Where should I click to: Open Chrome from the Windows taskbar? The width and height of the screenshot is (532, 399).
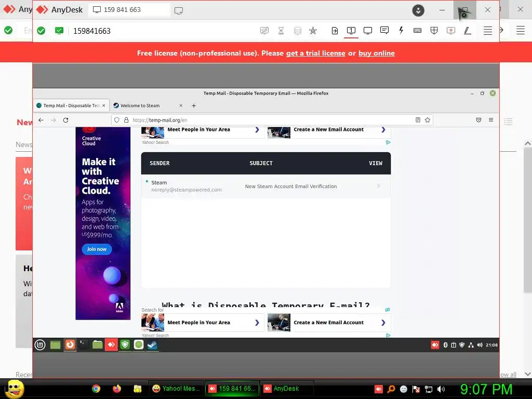(96, 389)
